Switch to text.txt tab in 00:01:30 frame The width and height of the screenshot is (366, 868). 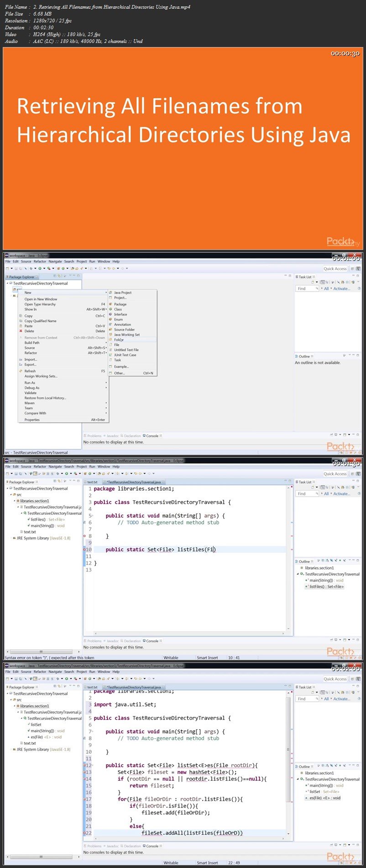[92, 482]
